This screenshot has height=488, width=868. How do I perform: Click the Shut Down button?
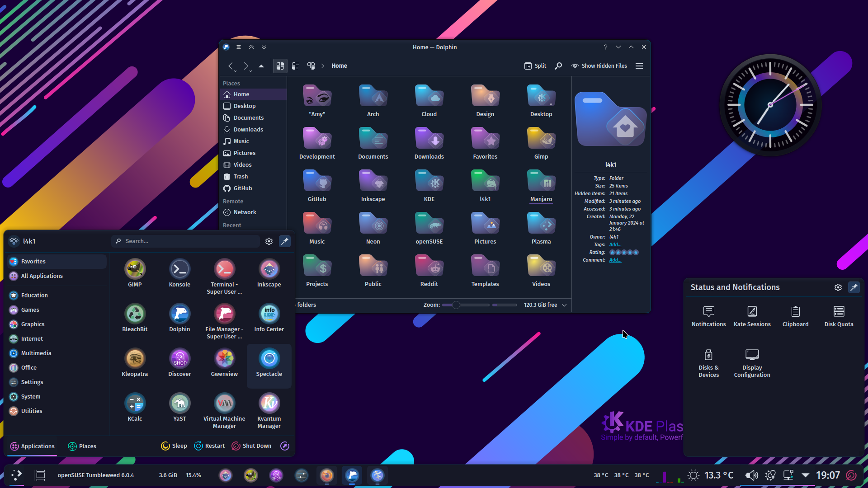coord(251,446)
